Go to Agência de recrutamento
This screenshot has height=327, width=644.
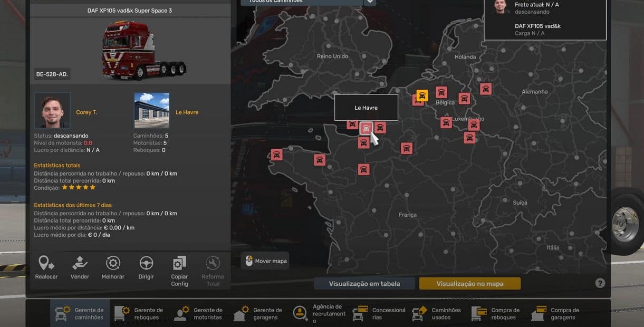click(318, 313)
